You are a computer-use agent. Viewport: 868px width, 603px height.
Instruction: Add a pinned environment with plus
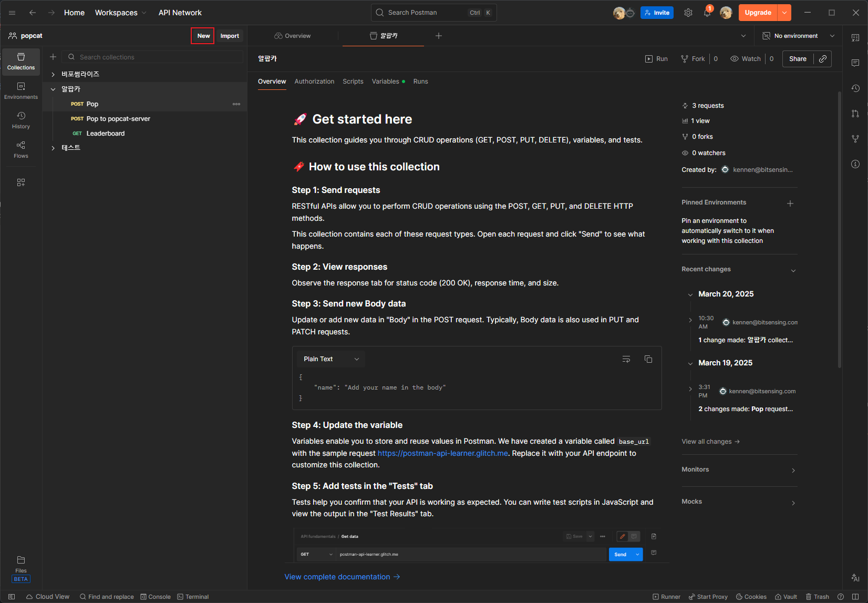790,203
